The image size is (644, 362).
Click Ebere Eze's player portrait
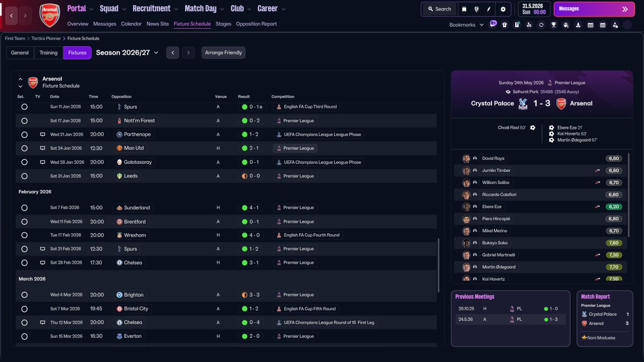[466, 207]
